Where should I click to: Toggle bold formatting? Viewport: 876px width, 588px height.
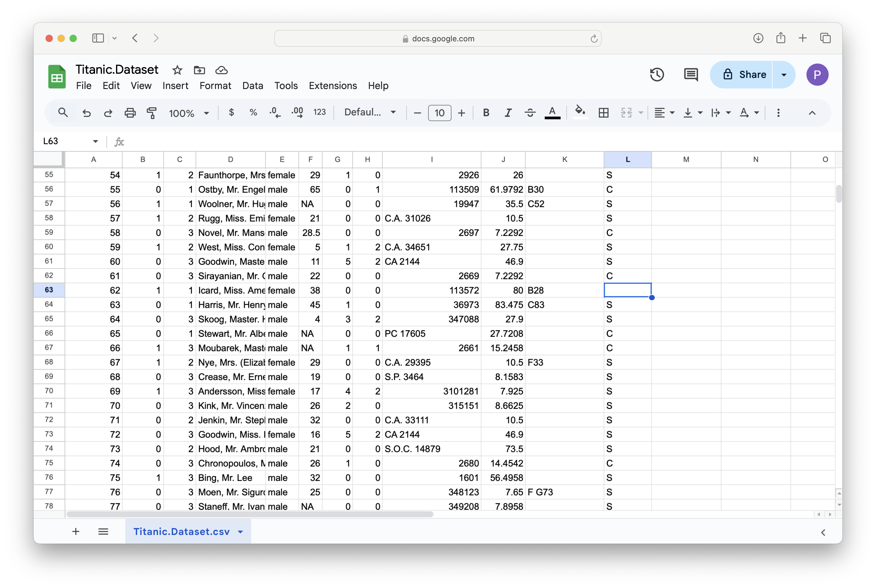click(486, 112)
